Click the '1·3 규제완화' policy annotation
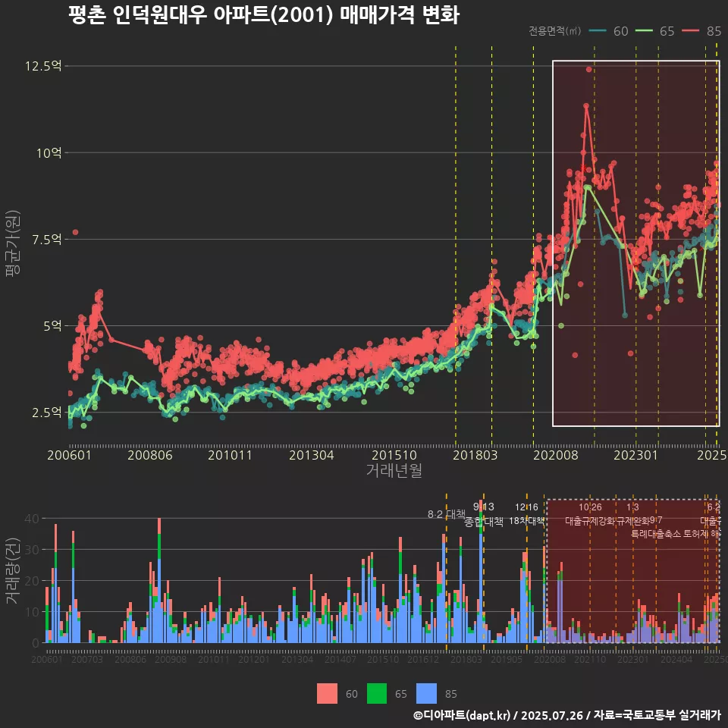728x728 pixels. pyautogui.click(x=632, y=514)
